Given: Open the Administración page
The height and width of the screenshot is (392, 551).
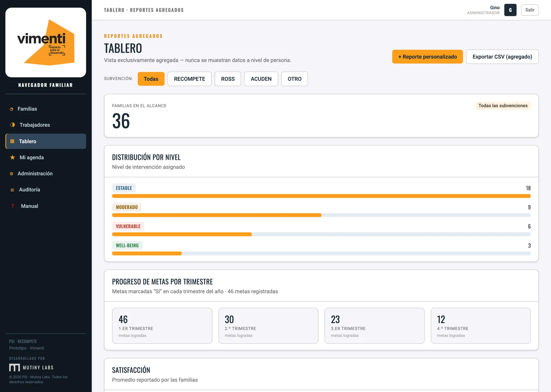Looking at the screenshot, I should [x=46, y=174].
